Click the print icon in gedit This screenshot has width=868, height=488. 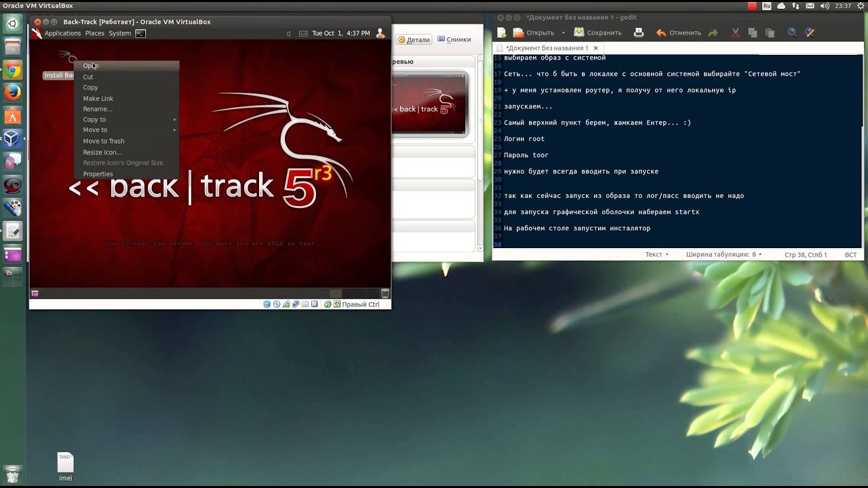pyautogui.click(x=638, y=33)
